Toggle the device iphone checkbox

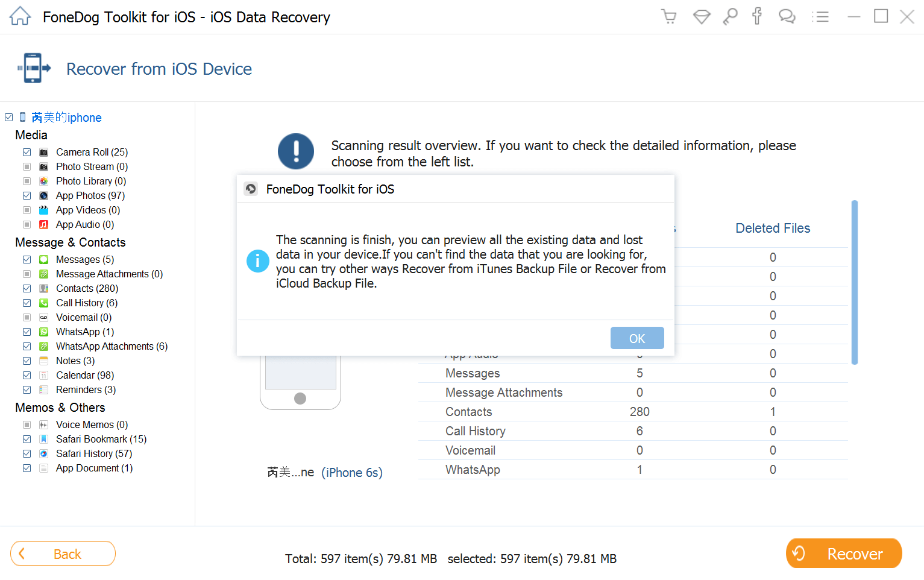[8, 118]
